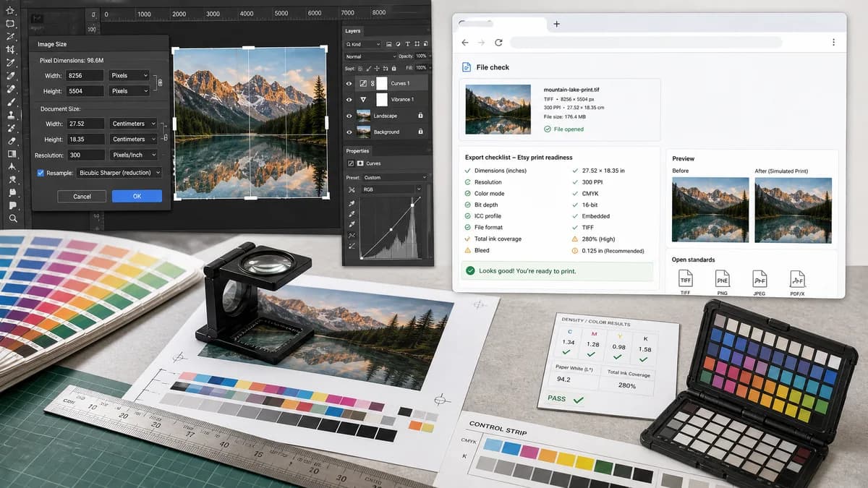Click OK in the Image Size dialog
Viewport: 868px width, 488px height.
137,196
